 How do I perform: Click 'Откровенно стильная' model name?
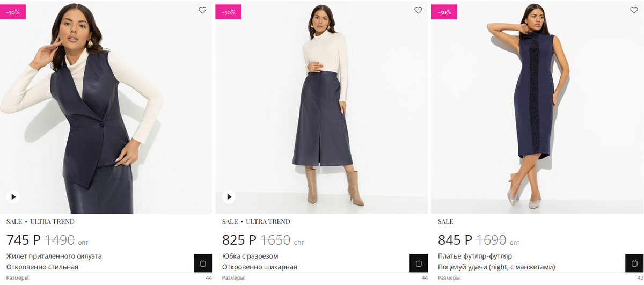click(42, 267)
